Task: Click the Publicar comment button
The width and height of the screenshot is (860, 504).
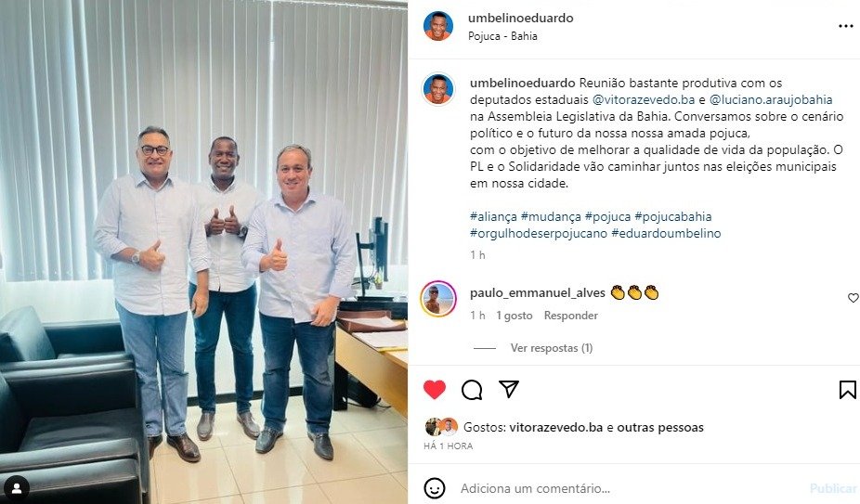Action: 833,488
